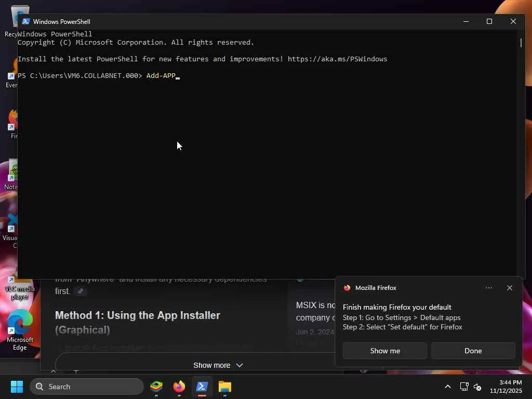Open the clock and date panel

(x=506, y=387)
